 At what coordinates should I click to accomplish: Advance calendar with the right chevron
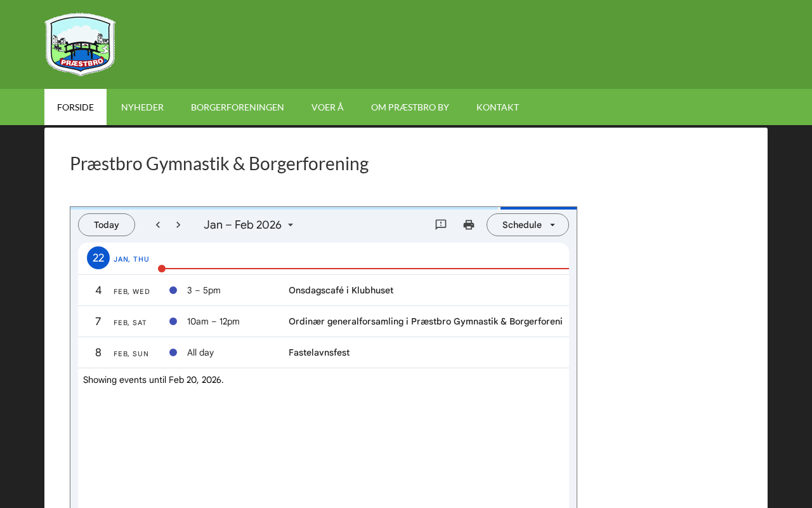178,225
